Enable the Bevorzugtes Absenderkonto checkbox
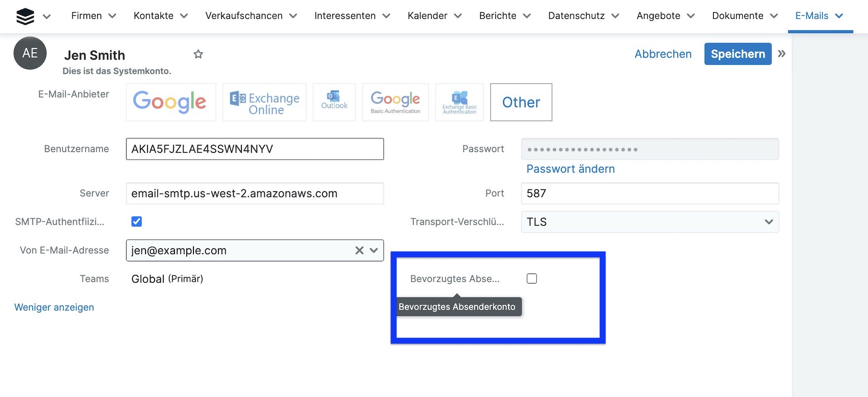The width and height of the screenshot is (868, 397). (x=532, y=279)
